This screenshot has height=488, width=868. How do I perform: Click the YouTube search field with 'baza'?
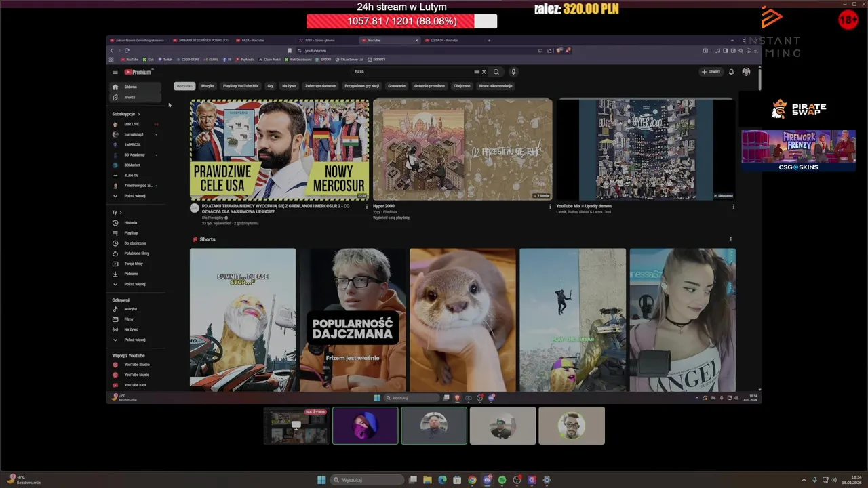[412, 72]
